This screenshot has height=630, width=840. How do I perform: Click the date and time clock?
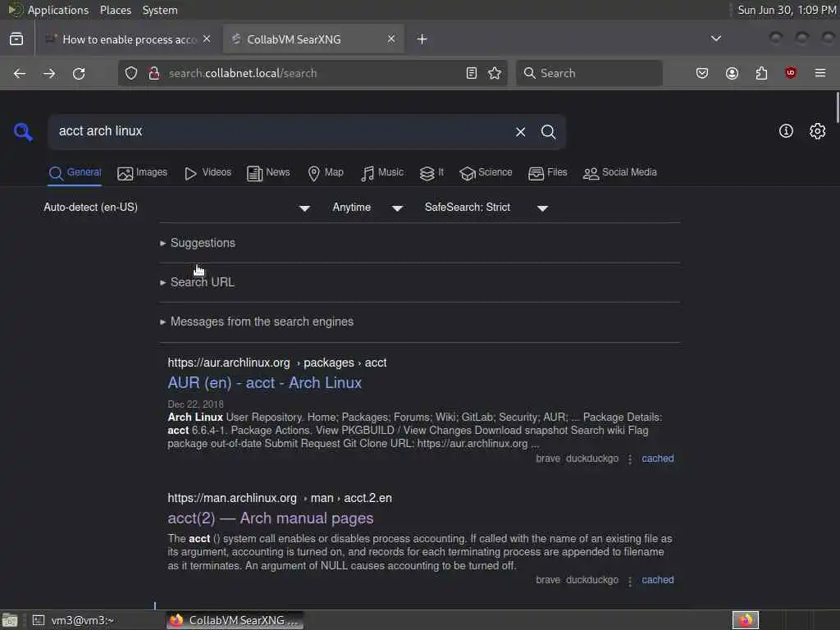(x=787, y=10)
